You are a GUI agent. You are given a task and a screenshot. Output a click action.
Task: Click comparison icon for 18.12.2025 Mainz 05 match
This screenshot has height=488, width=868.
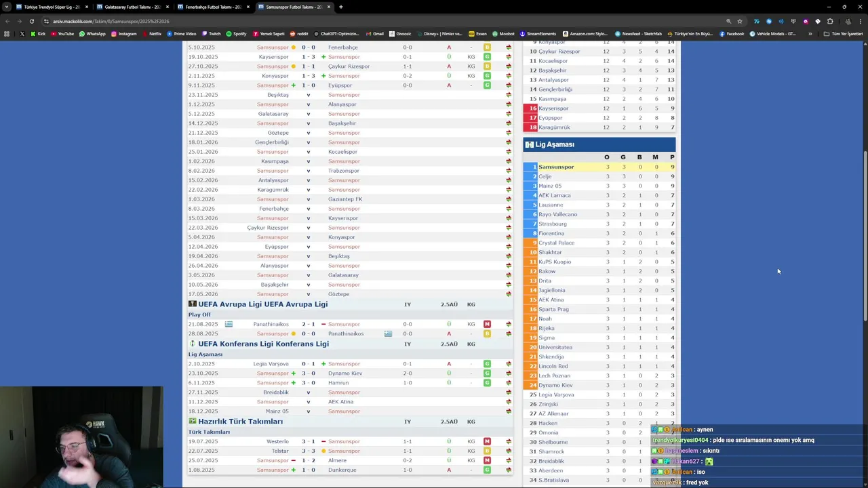coord(509,411)
